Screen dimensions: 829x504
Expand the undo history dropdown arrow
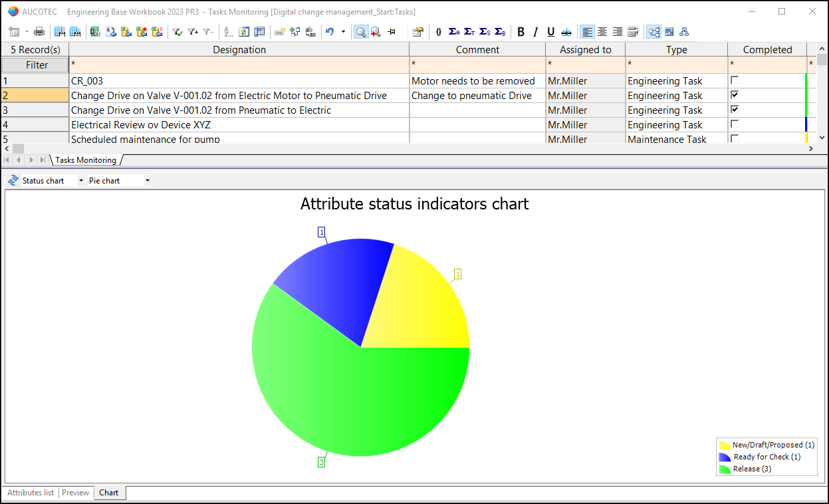343,31
